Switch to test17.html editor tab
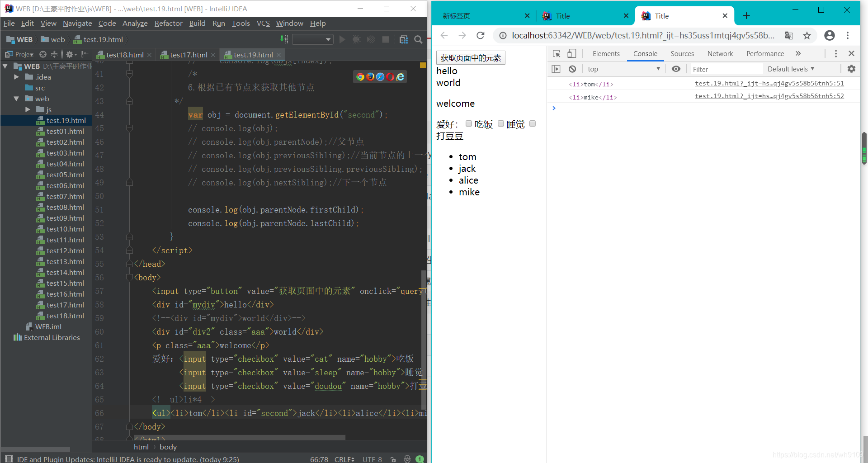The width and height of the screenshot is (868, 463). pos(189,55)
